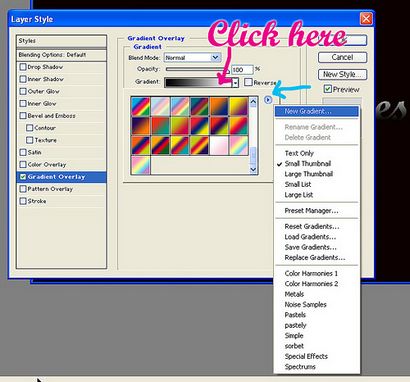Pick the yellow-to-purple gradient in the top row

pyautogui.click(x=238, y=106)
